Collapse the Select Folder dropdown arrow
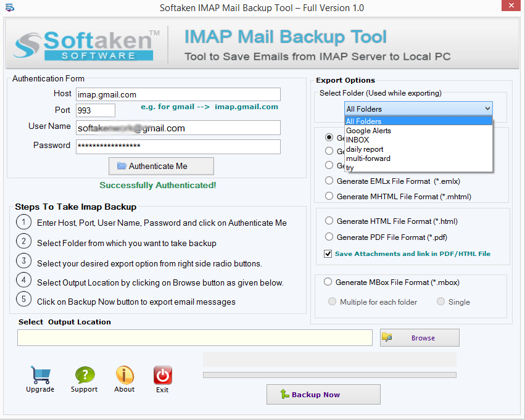The image size is (525, 420). [487, 109]
